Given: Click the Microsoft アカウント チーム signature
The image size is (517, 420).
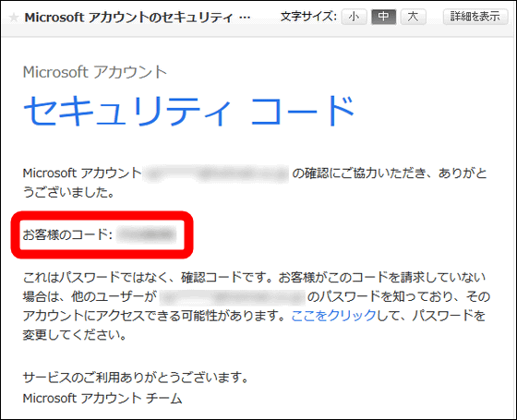Looking at the screenshot, I should pos(102,398).
